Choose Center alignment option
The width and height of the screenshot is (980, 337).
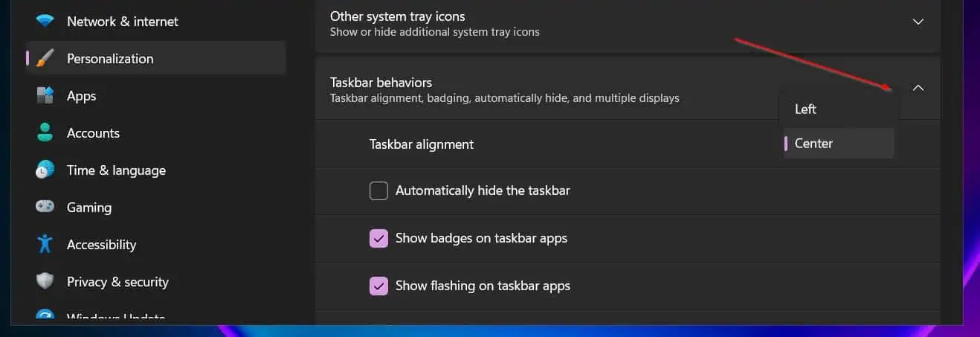tap(839, 144)
